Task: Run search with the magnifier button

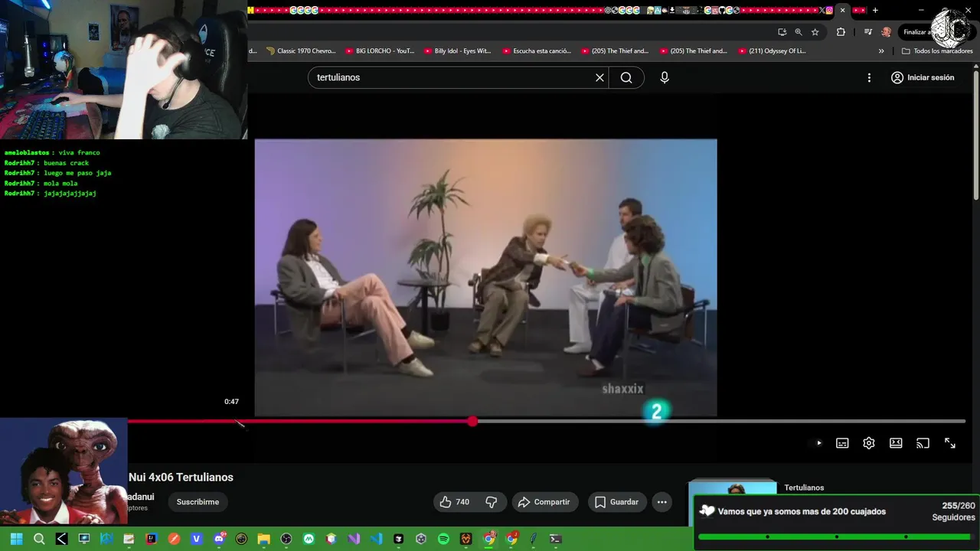Action: click(x=626, y=77)
